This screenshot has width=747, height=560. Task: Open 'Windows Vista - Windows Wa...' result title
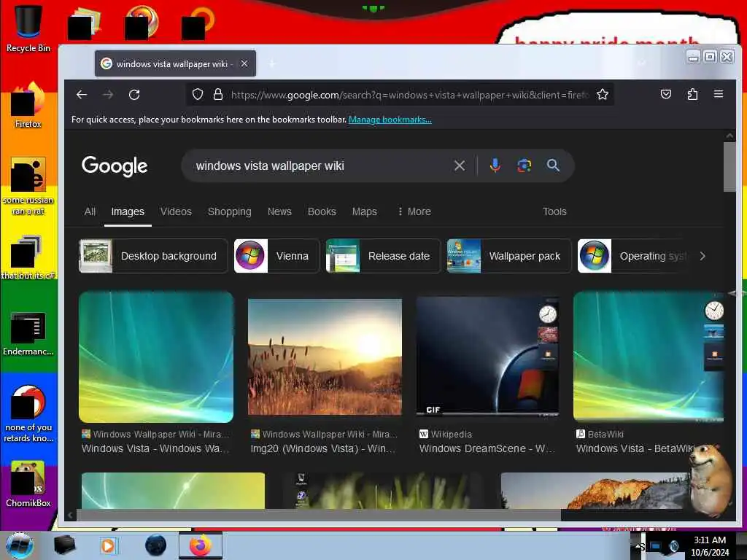coord(155,448)
